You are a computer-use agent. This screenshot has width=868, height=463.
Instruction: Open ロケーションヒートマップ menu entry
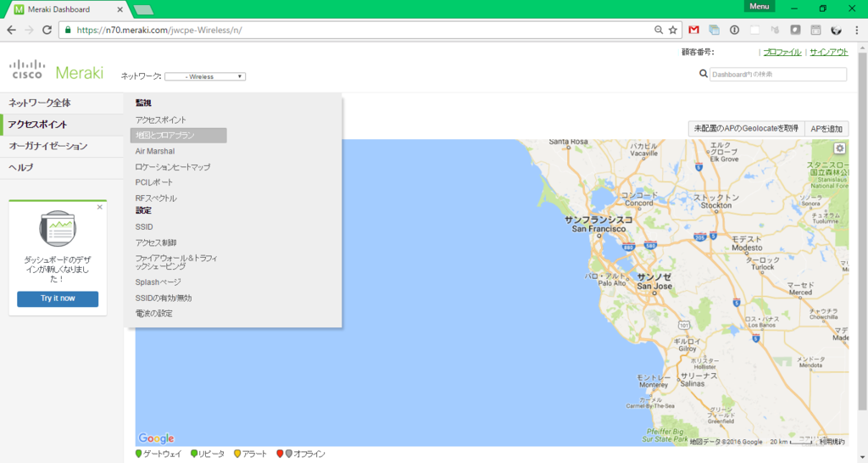pos(173,167)
